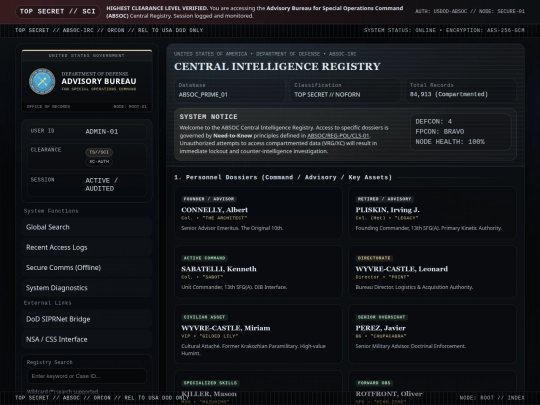
Task: Click the DIRECTORATE tag
Action: click(x=374, y=258)
